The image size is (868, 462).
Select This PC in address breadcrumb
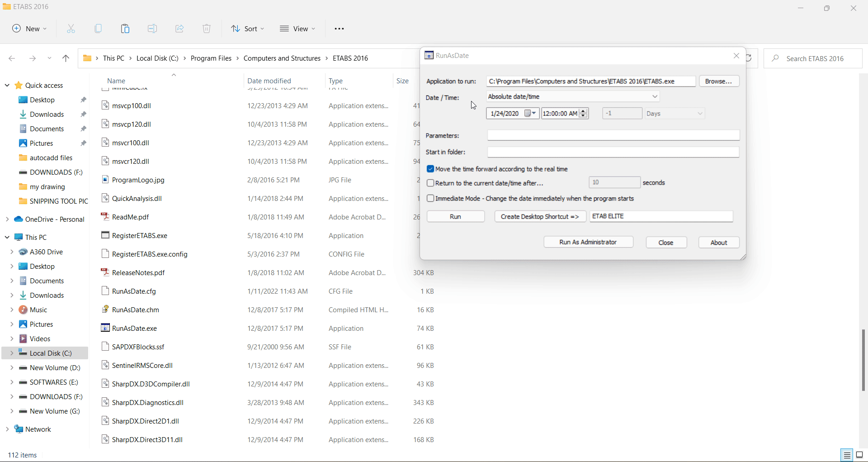tap(113, 58)
